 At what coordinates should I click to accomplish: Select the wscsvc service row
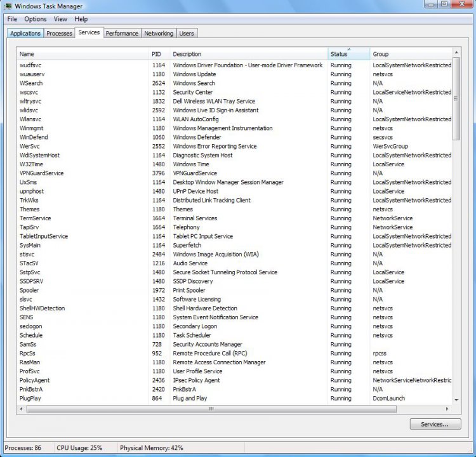(x=234, y=92)
